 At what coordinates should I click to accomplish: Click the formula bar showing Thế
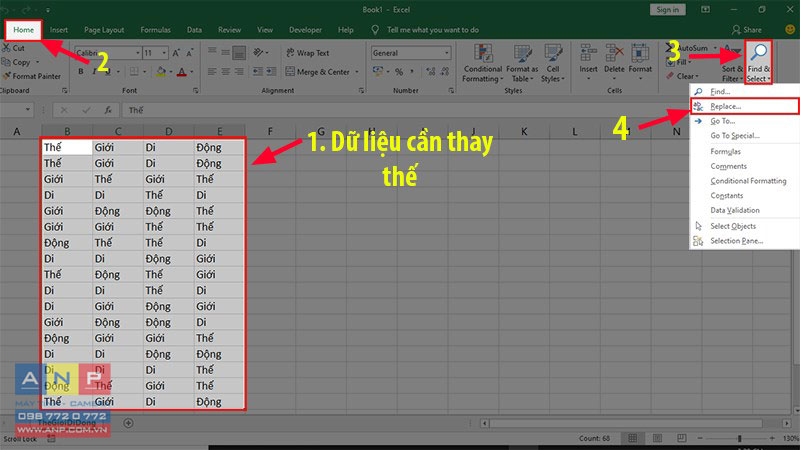pos(459,110)
